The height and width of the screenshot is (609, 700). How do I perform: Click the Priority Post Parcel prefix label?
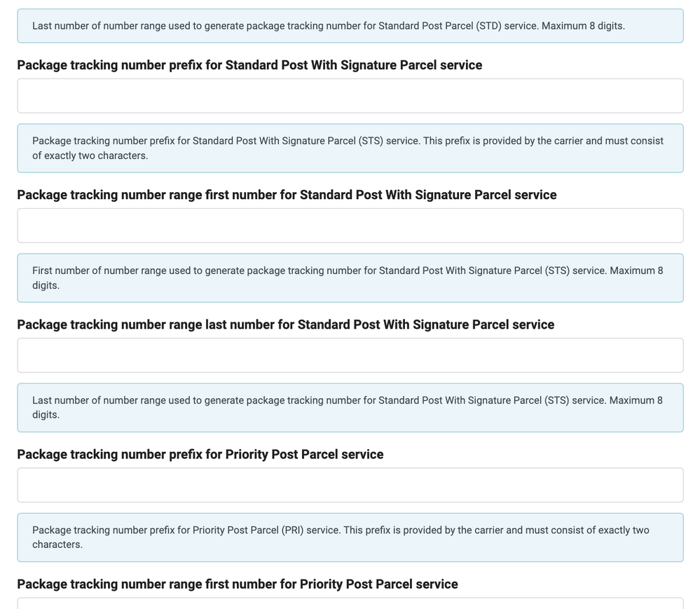point(200,454)
